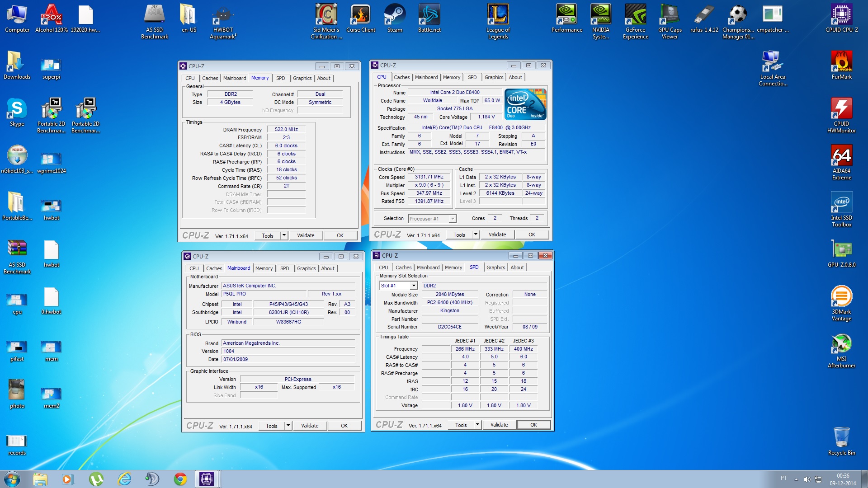Expand Tools arrow in SPD CPU-Z window
The height and width of the screenshot is (488, 868).
pyautogui.click(x=477, y=425)
